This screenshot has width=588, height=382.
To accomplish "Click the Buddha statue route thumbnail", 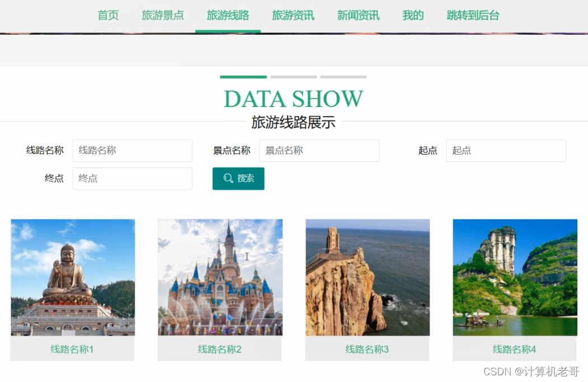I will (72, 277).
